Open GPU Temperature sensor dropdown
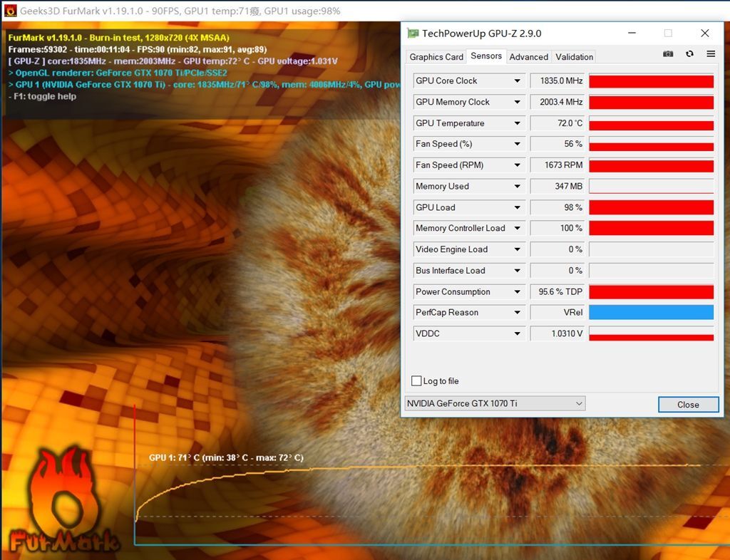The image size is (730, 560). point(518,123)
